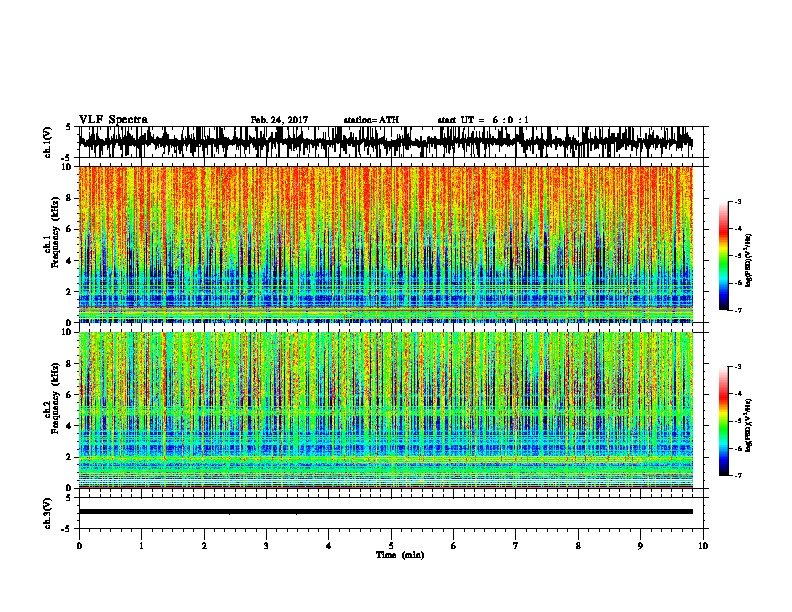Click the time axis tick label '2'
The image size is (792, 612).
204,545
